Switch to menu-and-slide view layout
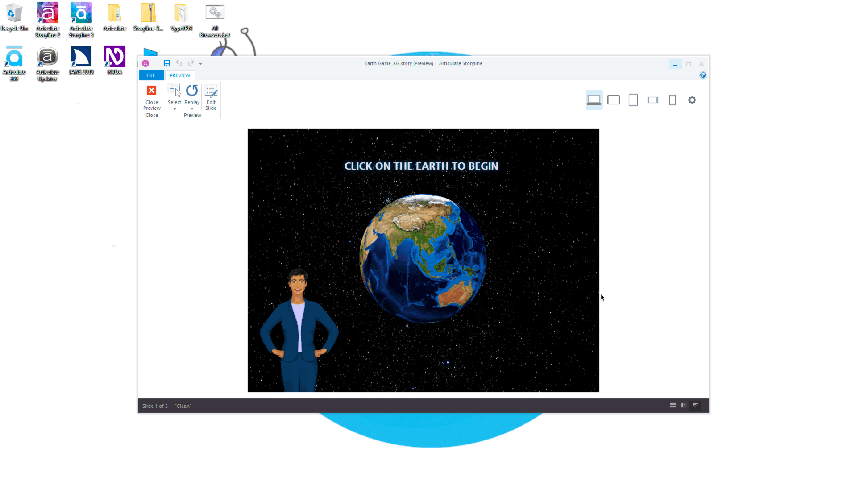This screenshot has height=481, width=868. point(683,405)
